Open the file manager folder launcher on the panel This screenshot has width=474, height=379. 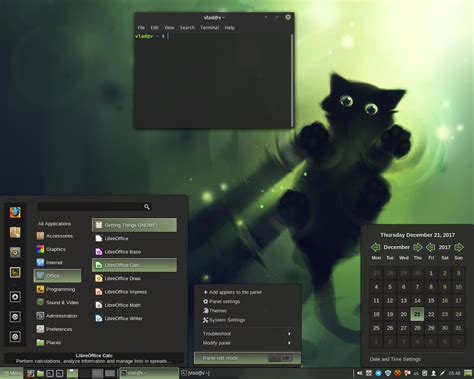(x=40, y=373)
